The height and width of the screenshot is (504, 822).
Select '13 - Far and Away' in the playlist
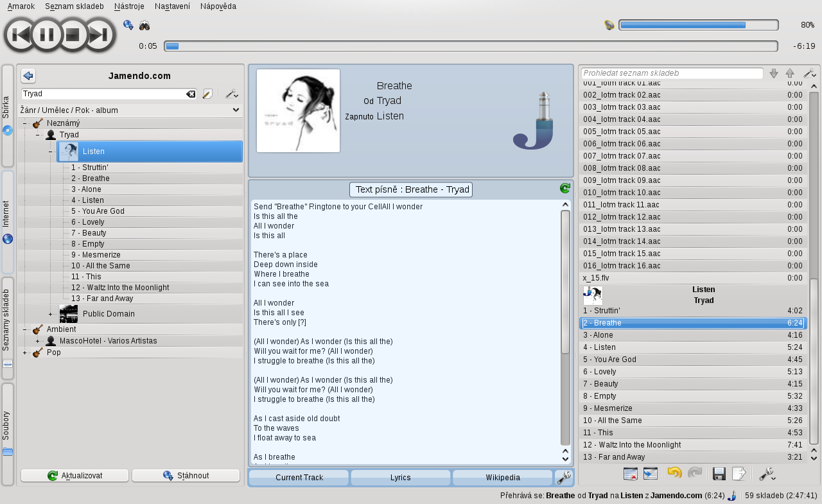click(x=693, y=457)
